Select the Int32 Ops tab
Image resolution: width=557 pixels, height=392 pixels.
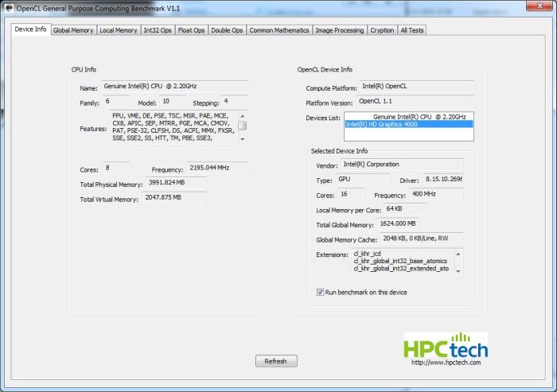[x=158, y=30]
